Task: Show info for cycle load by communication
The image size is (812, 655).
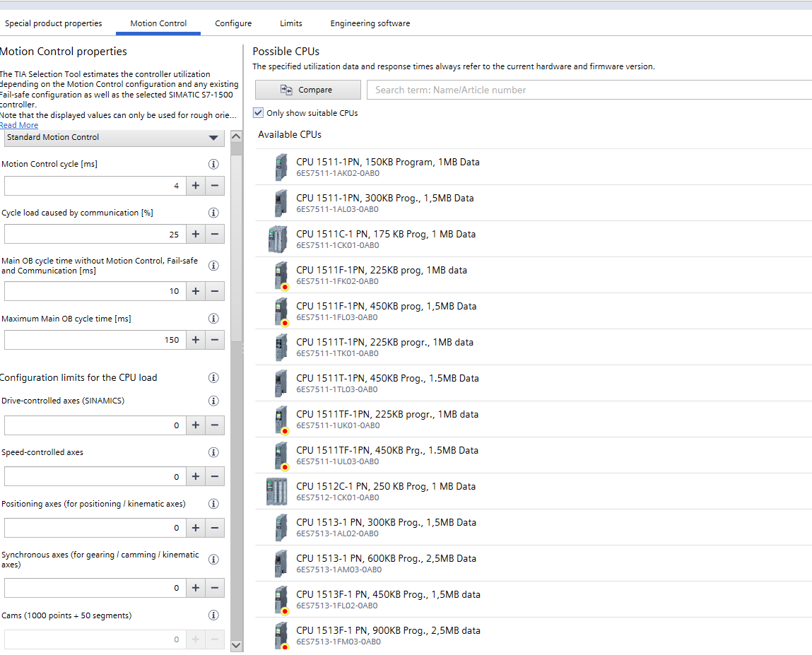Action: [x=213, y=213]
